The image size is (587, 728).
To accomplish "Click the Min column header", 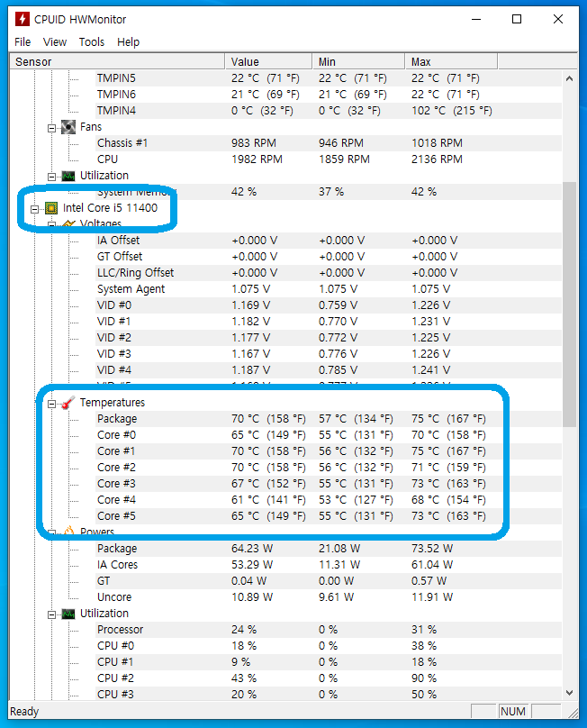I will pyautogui.click(x=358, y=62).
